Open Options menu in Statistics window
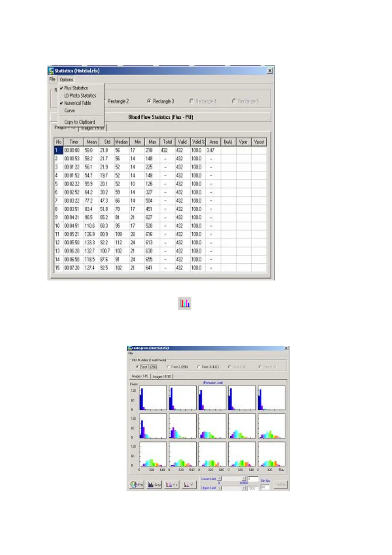Viewport: 392px width, 555px height. tap(66, 79)
